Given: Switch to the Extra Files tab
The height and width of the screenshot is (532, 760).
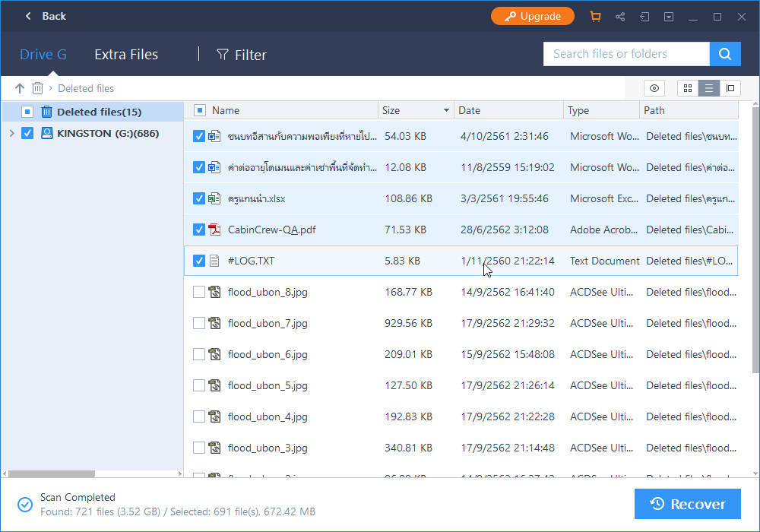Looking at the screenshot, I should coord(126,54).
